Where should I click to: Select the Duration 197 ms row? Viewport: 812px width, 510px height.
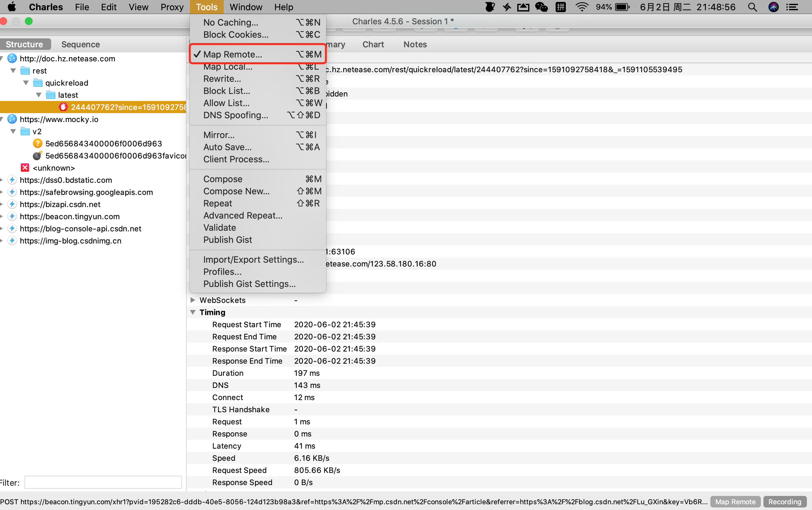click(x=499, y=373)
